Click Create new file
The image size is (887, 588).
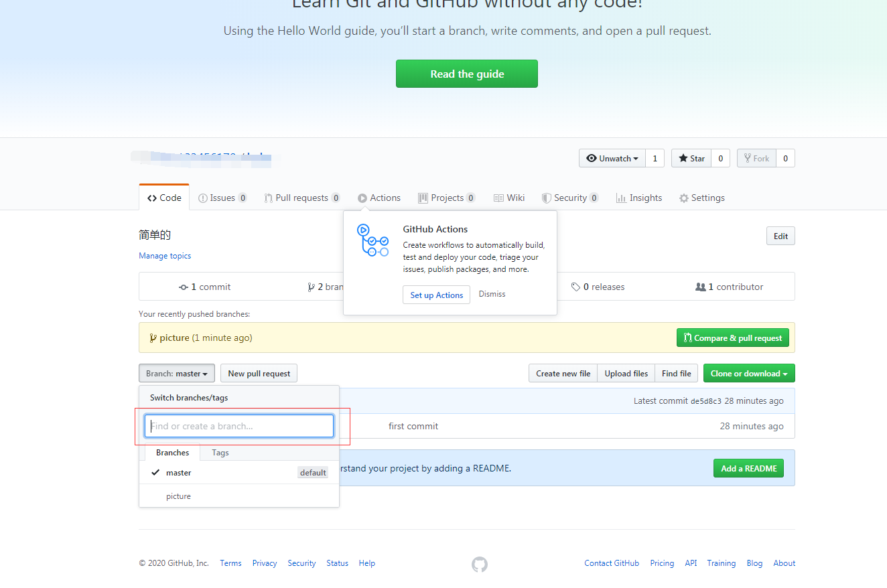pyautogui.click(x=563, y=374)
